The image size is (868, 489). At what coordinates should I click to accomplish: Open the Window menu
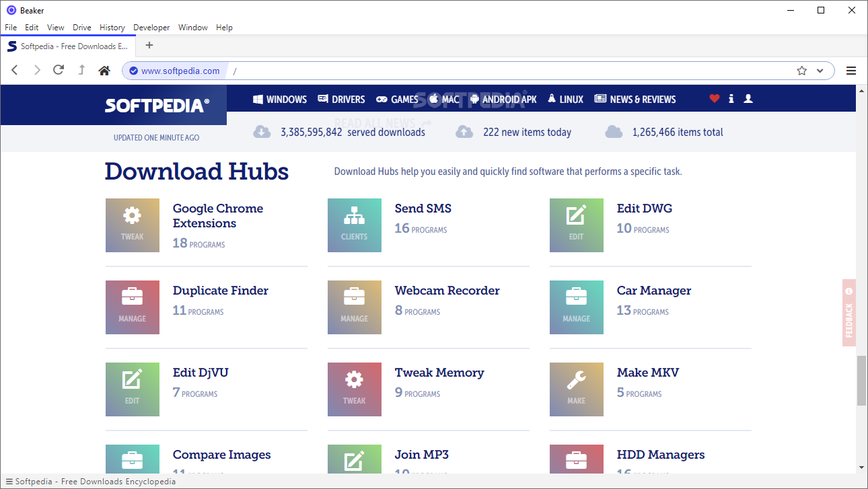click(x=193, y=28)
